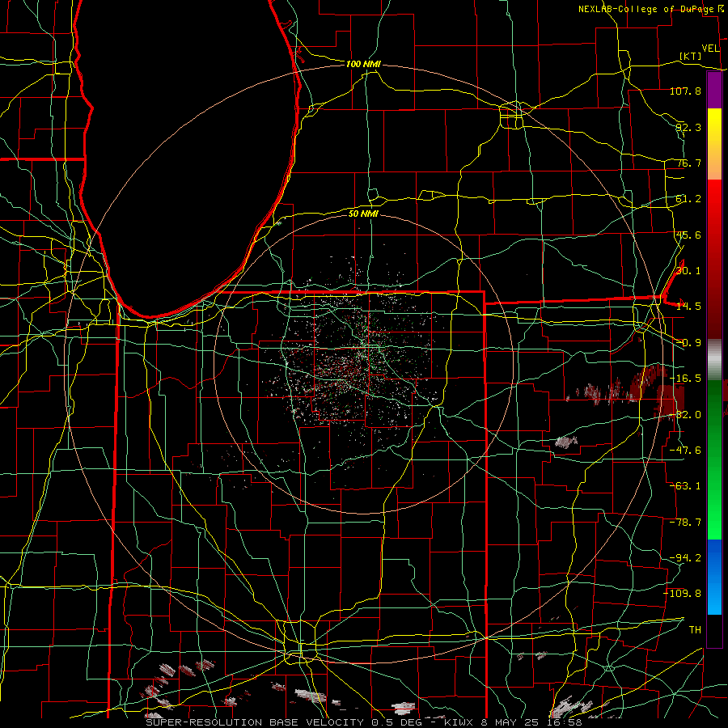Select the -109.8 velocity scale value
Image resolution: width=728 pixels, height=728 pixels.
coord(683,594)
